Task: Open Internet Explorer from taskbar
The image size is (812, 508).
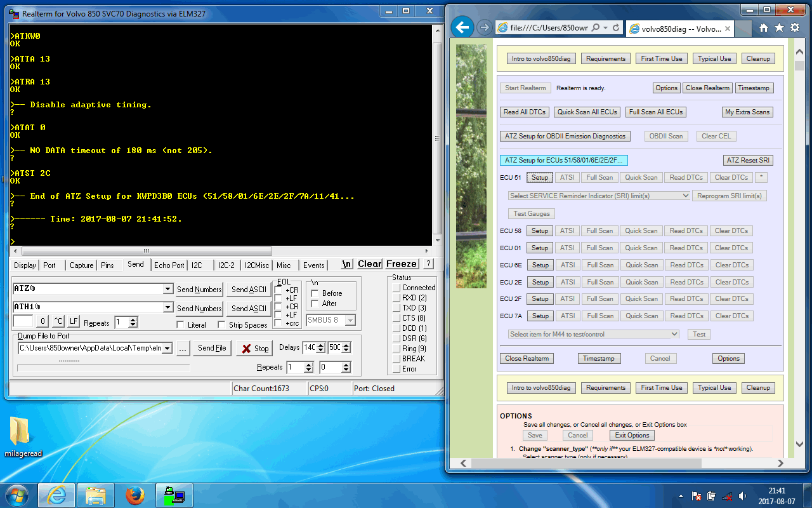Action: click(x=56, y=495)
